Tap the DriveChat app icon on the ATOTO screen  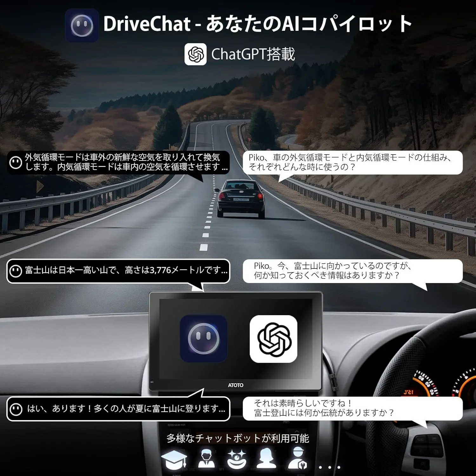tap(203, 339)
